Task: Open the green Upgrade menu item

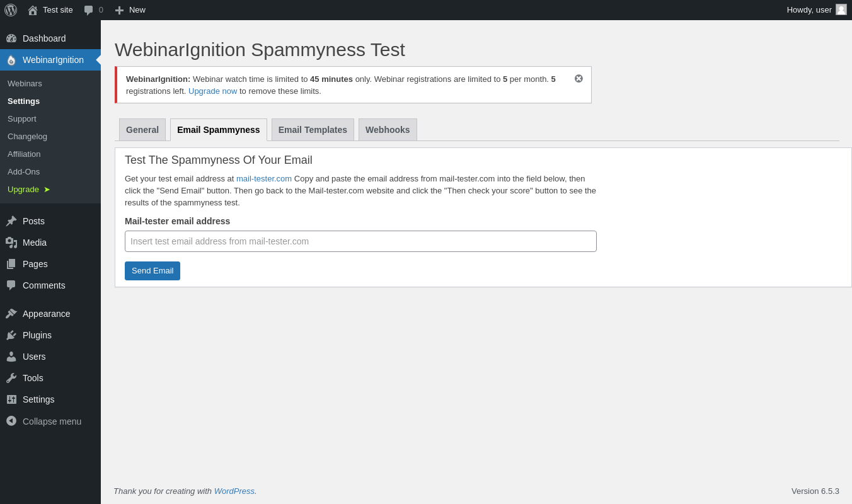Action: click(x=23, y=190)
